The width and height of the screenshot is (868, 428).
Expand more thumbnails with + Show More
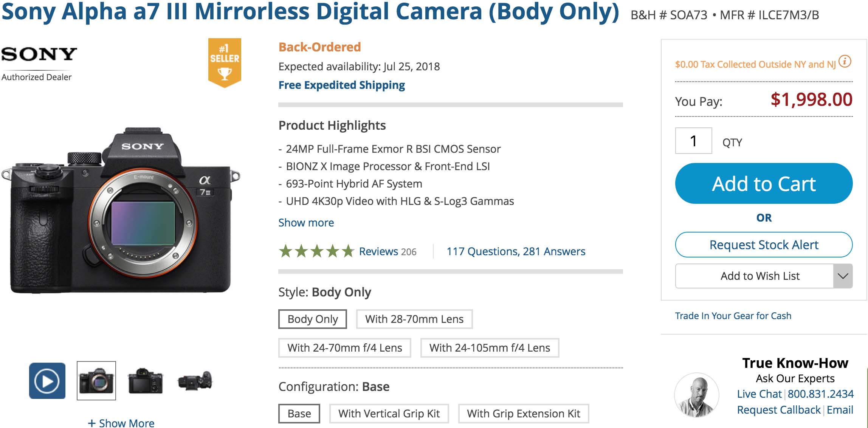coord(121,423)
